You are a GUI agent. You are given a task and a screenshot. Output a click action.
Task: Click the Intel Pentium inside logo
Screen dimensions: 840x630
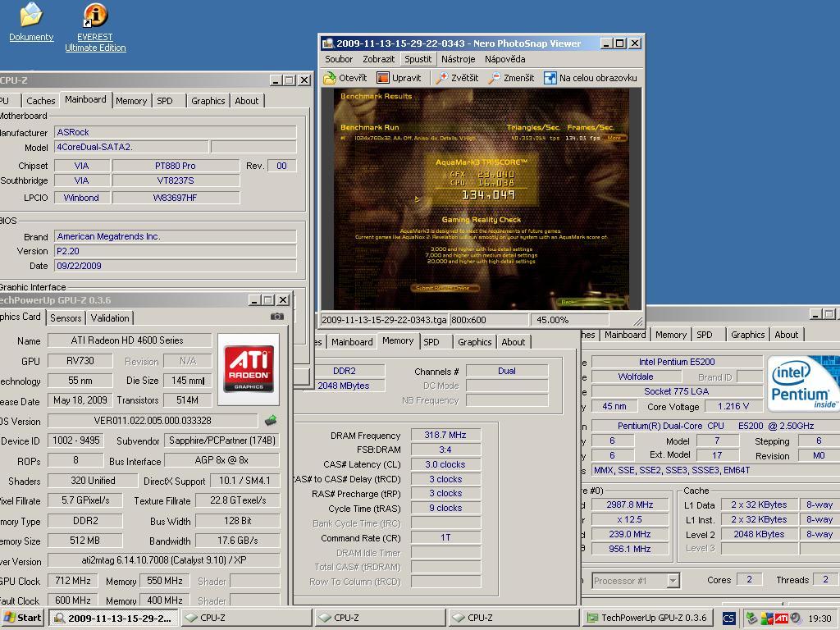point(802,384)
